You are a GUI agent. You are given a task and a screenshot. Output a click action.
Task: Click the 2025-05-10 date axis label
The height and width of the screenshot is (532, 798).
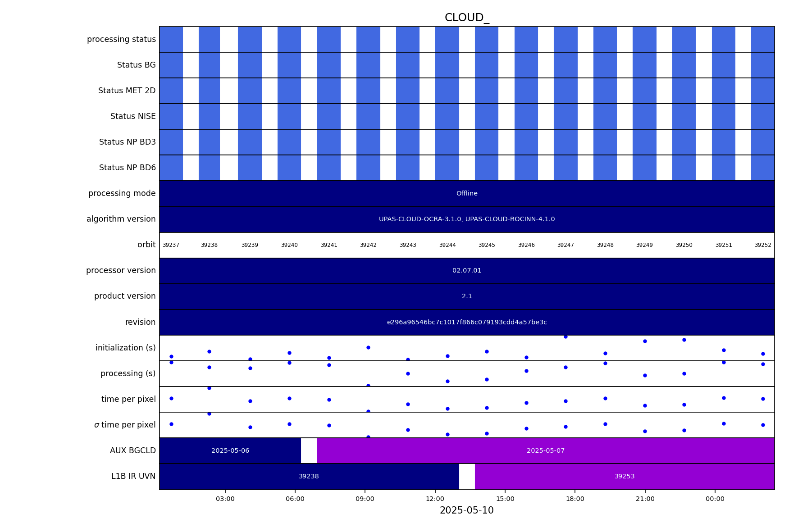click(x=467, y=510)
